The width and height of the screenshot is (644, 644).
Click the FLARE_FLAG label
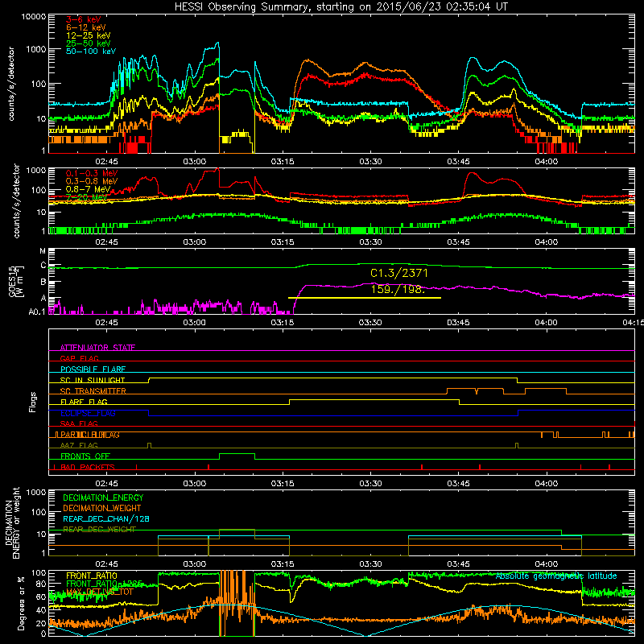(84, 402)
